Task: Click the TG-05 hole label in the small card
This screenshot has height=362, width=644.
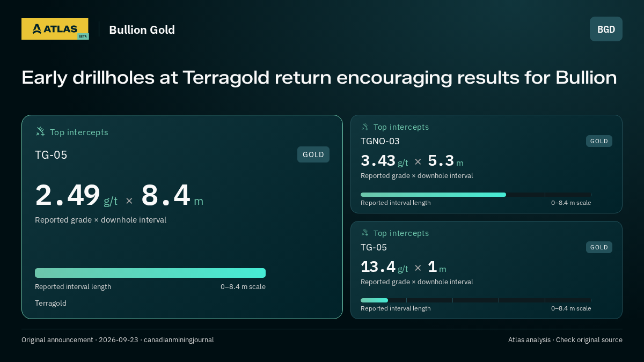Action: 374,247
